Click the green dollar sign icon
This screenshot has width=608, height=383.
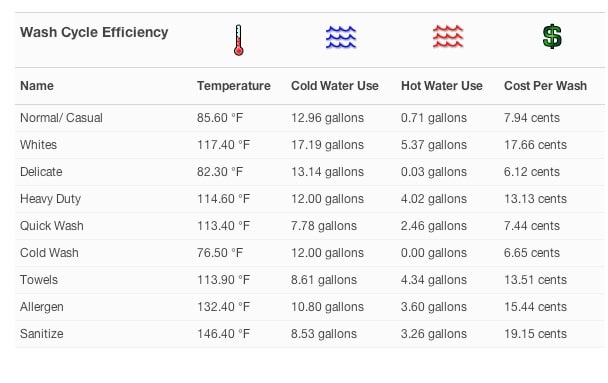point(552,36)
